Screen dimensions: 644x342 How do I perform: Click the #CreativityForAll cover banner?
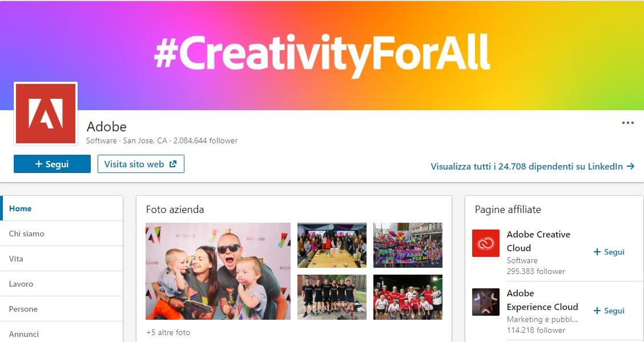point(322,55)
